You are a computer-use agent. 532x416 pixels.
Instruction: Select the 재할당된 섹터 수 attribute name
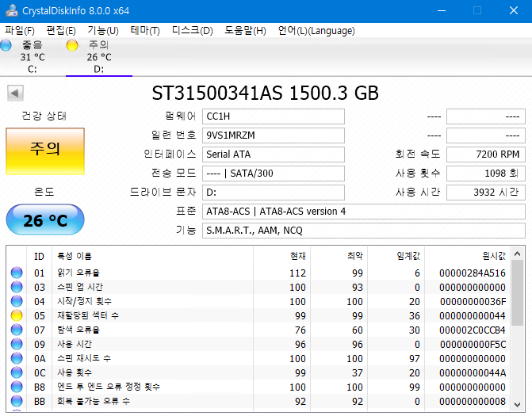(88, 315)
